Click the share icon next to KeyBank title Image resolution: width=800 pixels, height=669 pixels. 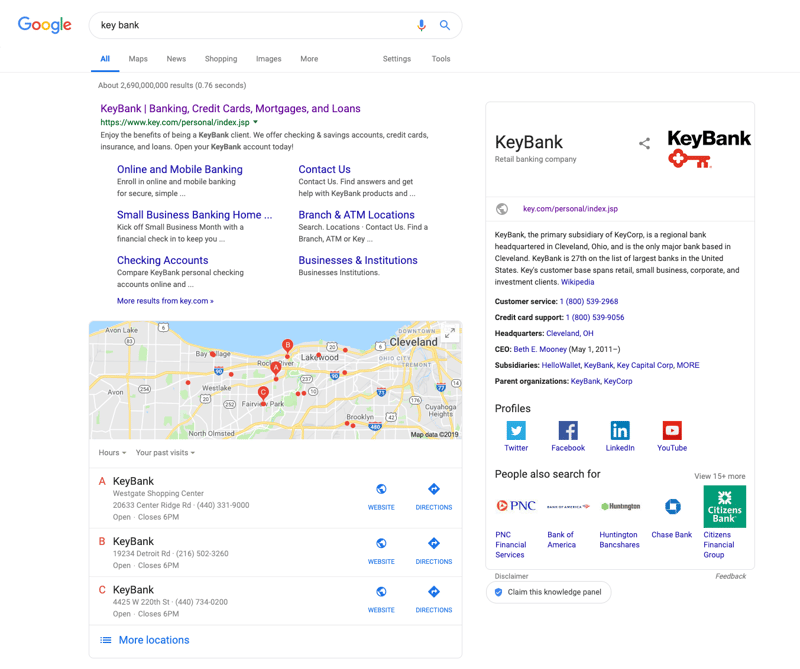[644, 144]
